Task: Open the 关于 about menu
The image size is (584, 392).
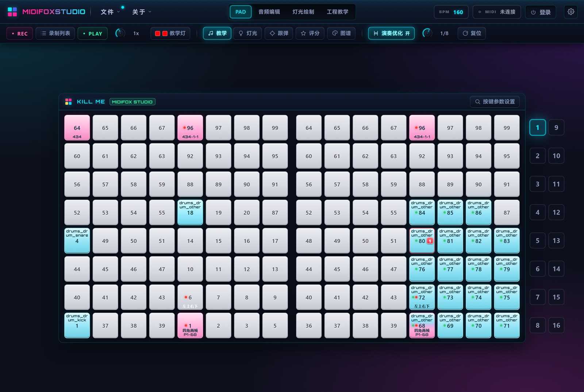Action: point(142,12)
